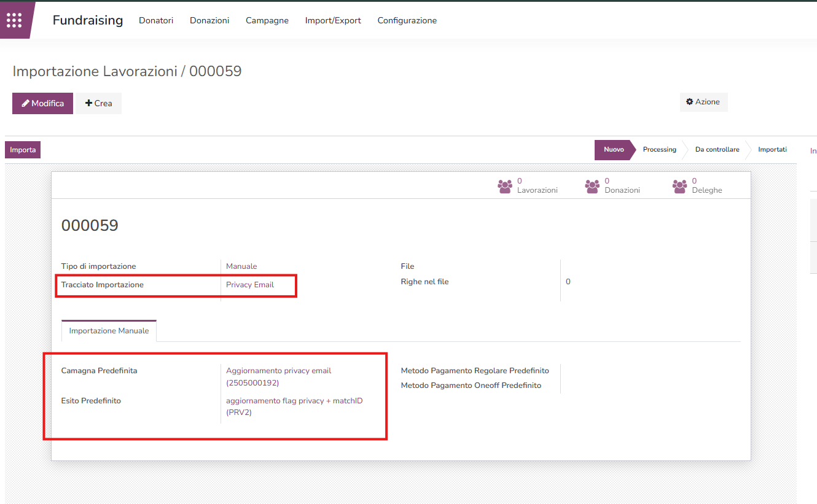
Task: Open aggiornamento flag privacy esito link
Action: [294, 406]
